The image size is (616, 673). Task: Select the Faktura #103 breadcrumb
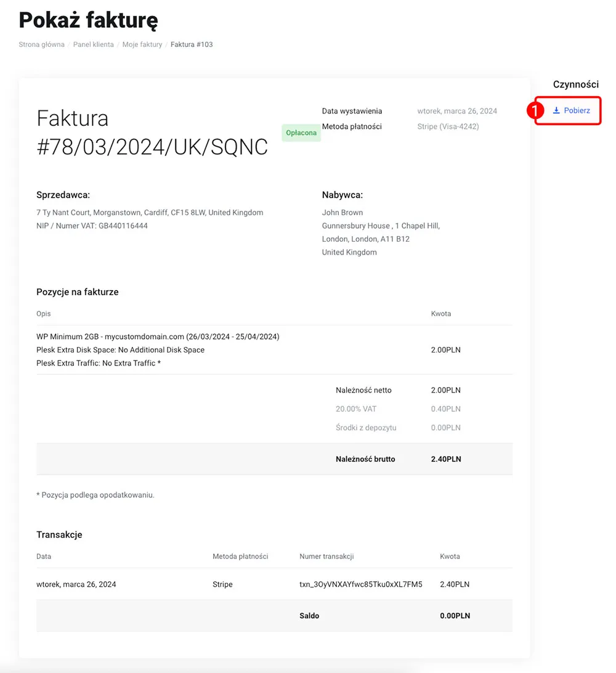(192, 44)
